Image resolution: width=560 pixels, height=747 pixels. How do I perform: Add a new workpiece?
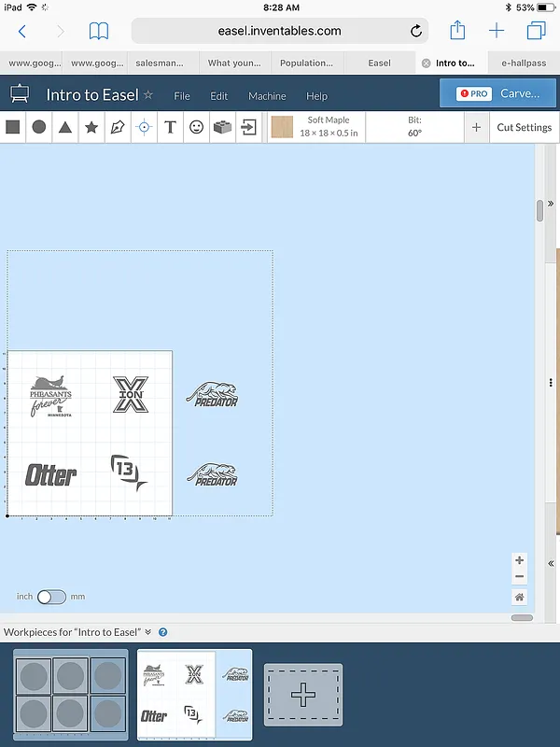click(x=303, y=695)
